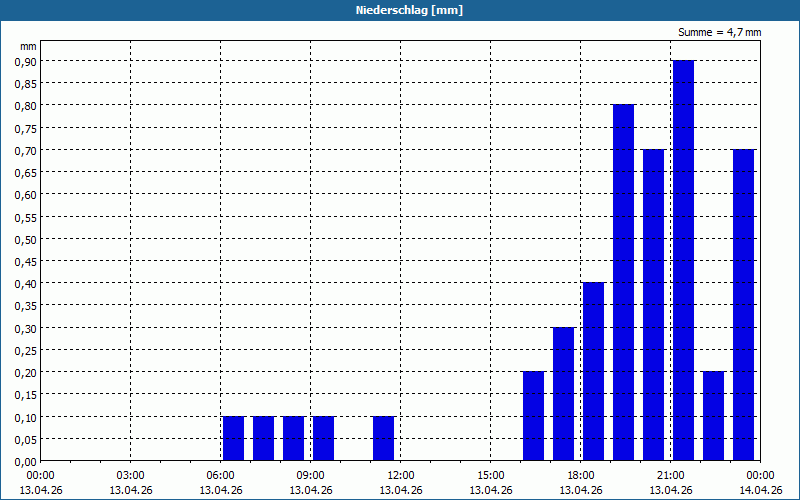Click the 0,15 y-axis label
This screenshot has width=800, height=500.
25,395
